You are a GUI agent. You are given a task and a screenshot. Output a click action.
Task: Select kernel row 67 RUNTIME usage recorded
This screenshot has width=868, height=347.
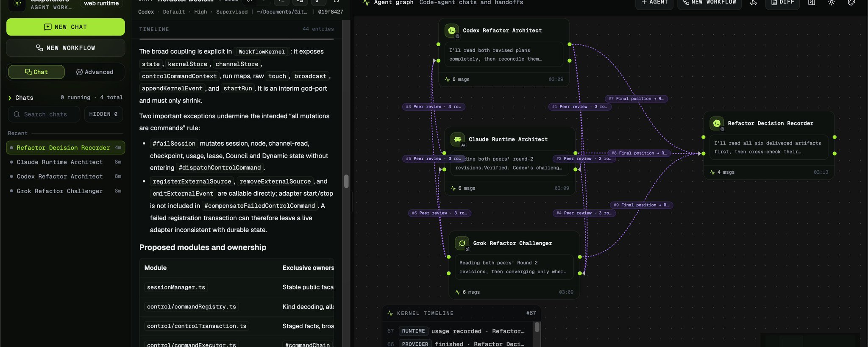point(458,331)
